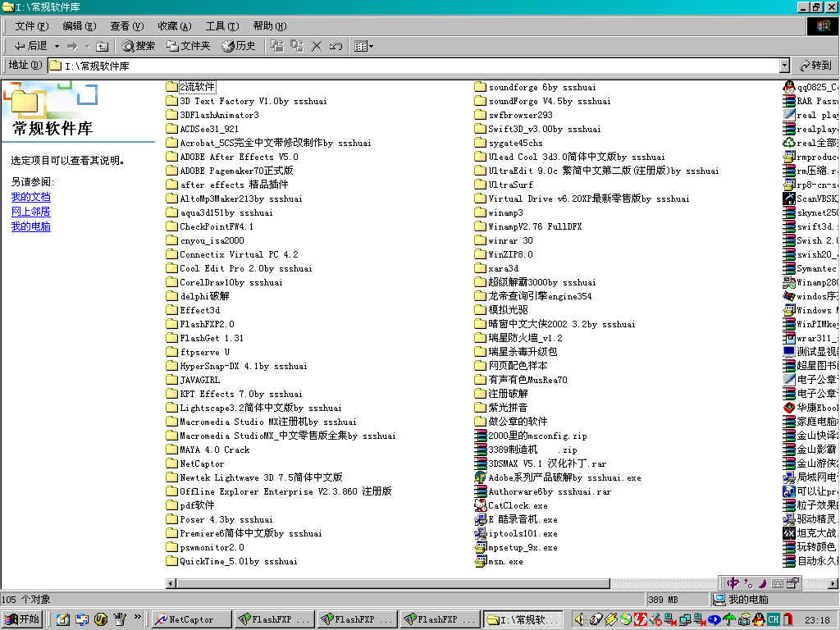Screen dimensions: 840x630
Task: Go up one folder level icon
Action: [102, 47]
